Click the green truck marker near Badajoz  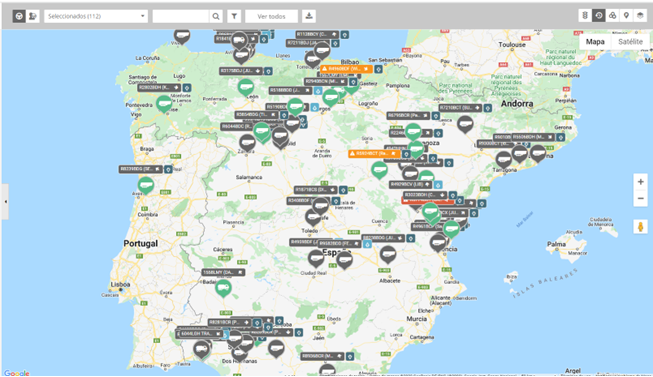point(223,288)
